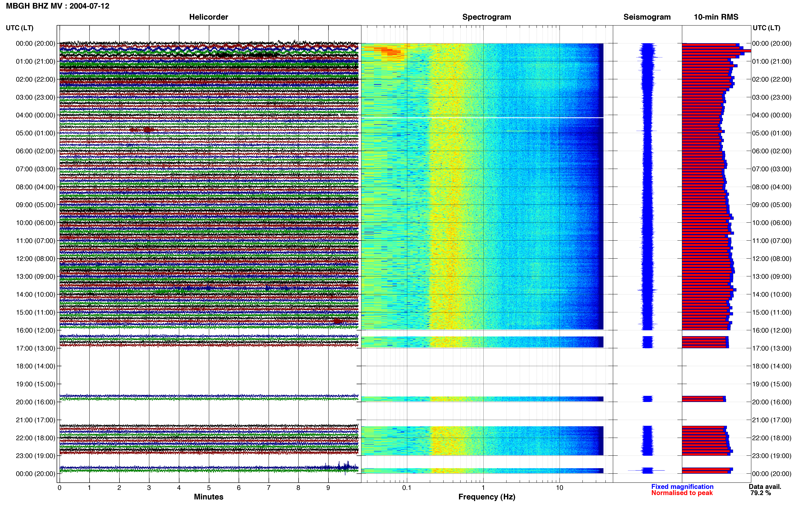Click minute tick label '0' on helicorder axis
The width and height of the screenshot is (812, 508).
[x=59, y=488]
